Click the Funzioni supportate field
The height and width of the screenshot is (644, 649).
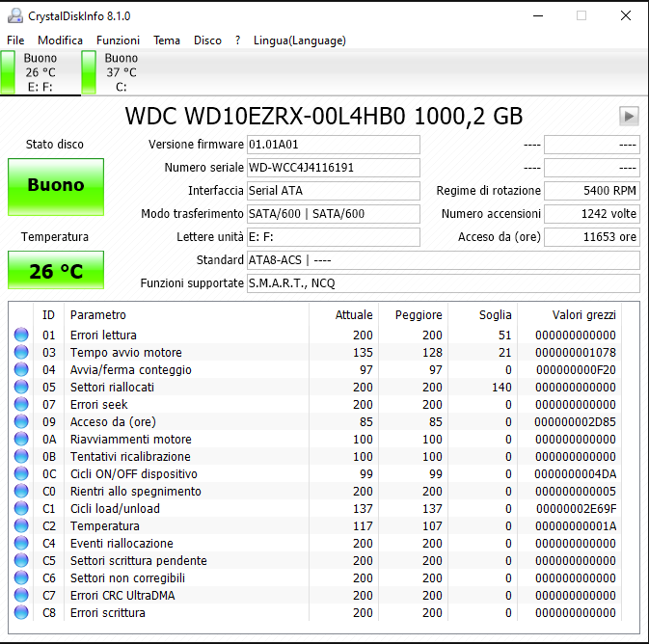(x=444, y=283)
